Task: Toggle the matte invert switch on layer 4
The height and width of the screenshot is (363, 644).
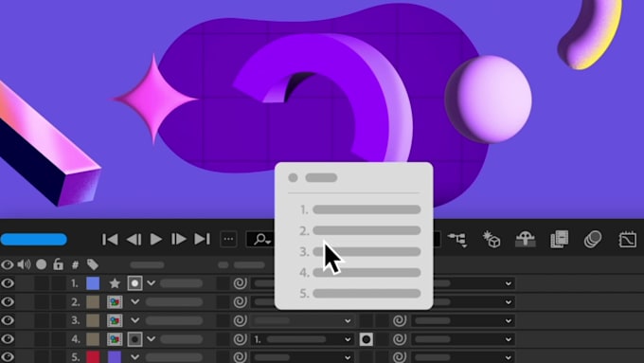Action: coord(367,339)
